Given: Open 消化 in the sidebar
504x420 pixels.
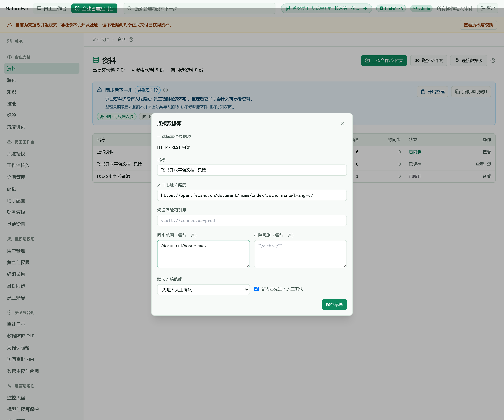Looking at the screenshot, I should coord(42,80).
